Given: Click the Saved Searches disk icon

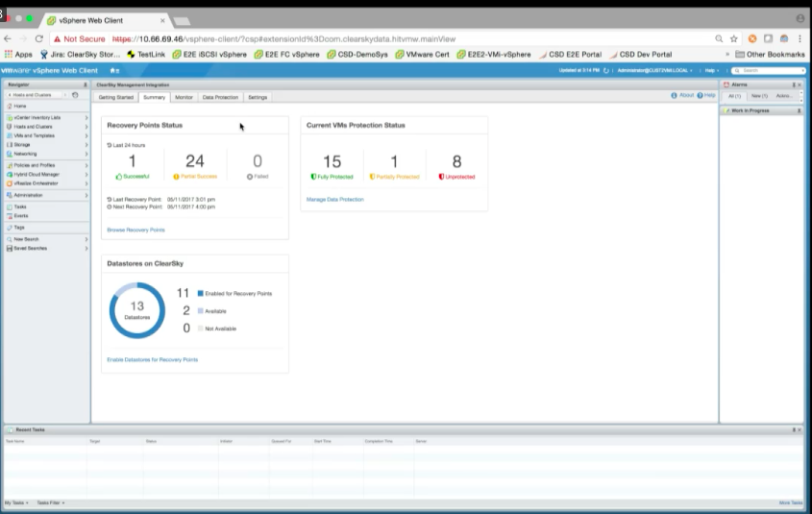Looking at the screenshot, I should [x=10, y=249].
